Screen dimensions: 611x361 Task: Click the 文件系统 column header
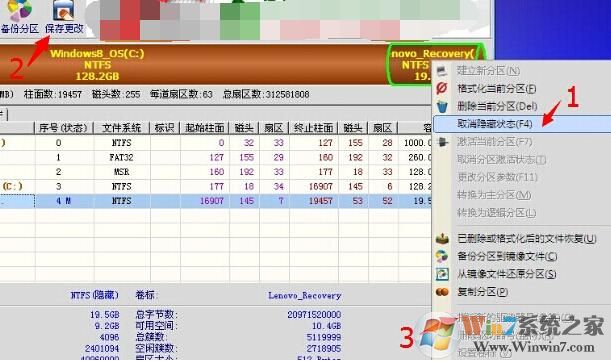122,128
